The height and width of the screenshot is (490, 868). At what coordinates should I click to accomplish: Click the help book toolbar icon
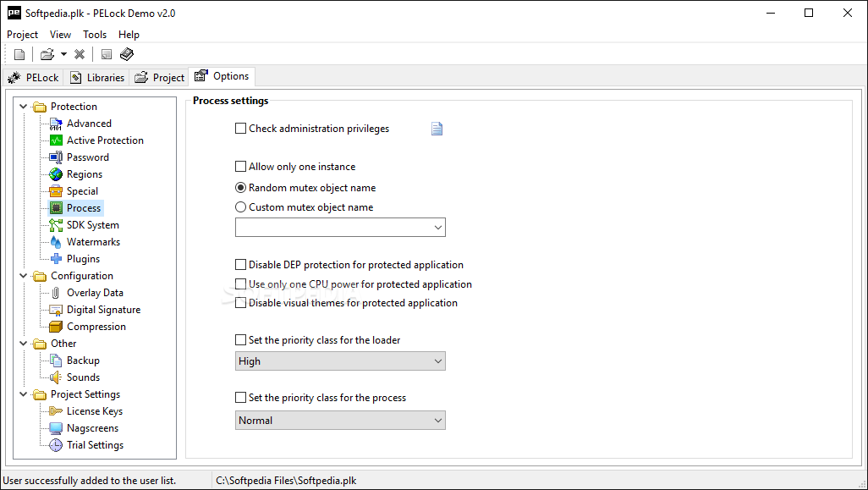pyautogui.click(x=127, y=54)
